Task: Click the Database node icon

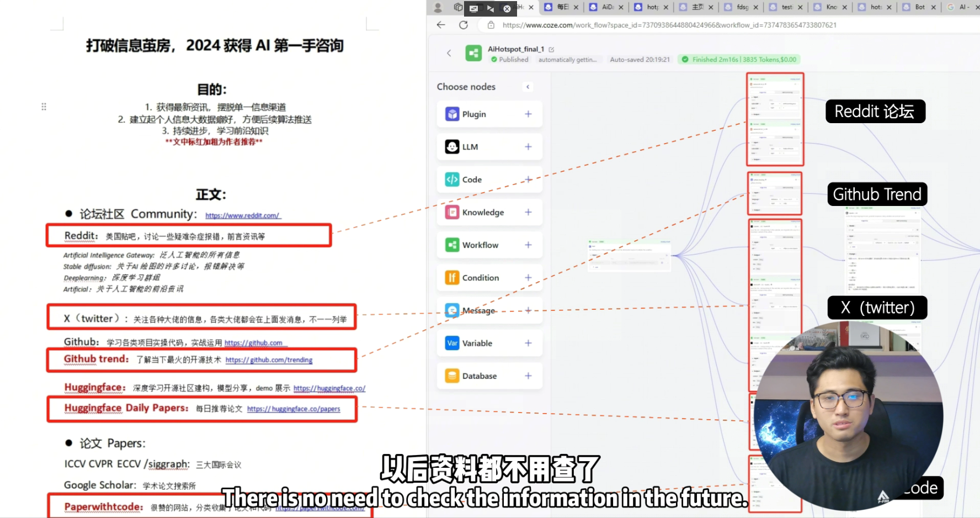Action: tap(452, 376)
